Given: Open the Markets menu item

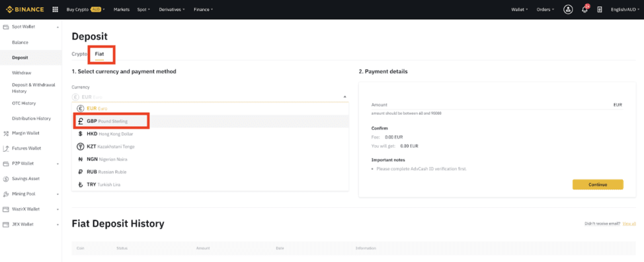Looking at the screenshot, I should (x=122, y=9).
